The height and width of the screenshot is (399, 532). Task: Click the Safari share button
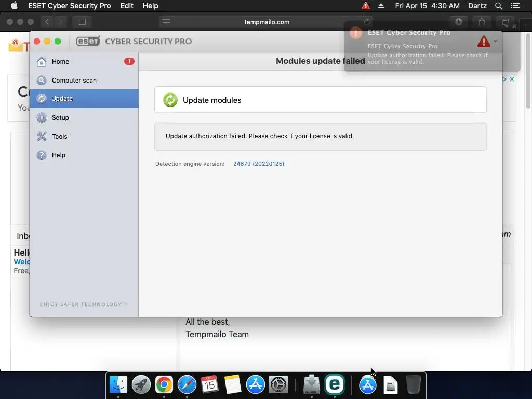tap(482, 22)
